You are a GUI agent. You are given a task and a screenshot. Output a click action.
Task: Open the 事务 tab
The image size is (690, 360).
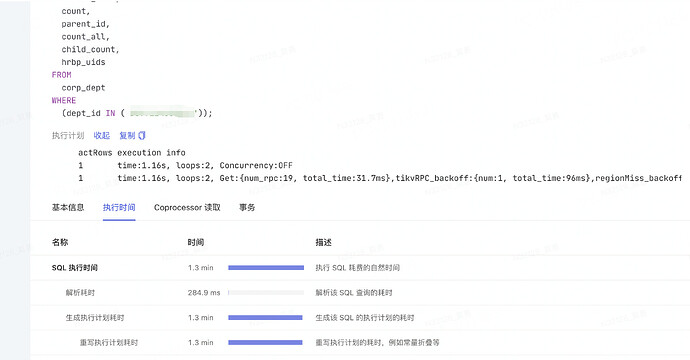247,207
